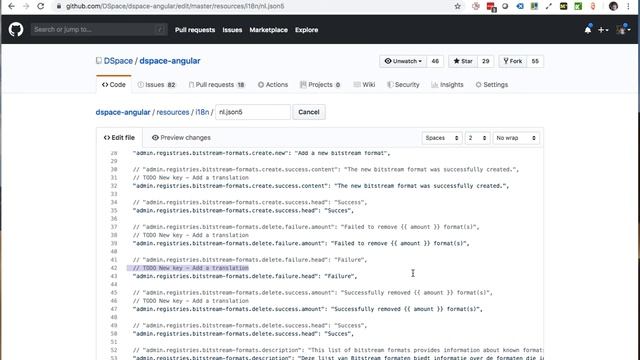The height and width of the screenshot is (360, 640).
Task: Click the dspace-angular breadcrumb
Action: pyautogui.click(x=123, y=112)
